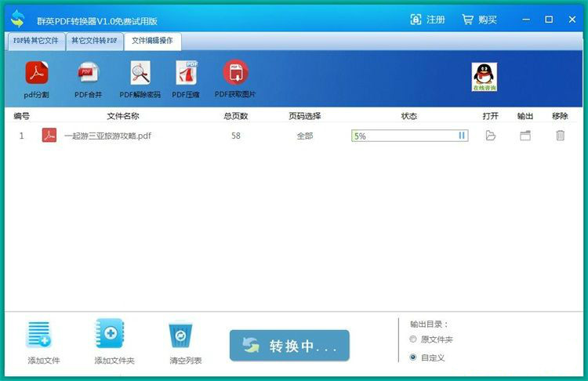Click the total pages value 58
588x381 pixels.
[x=236, y=136]
